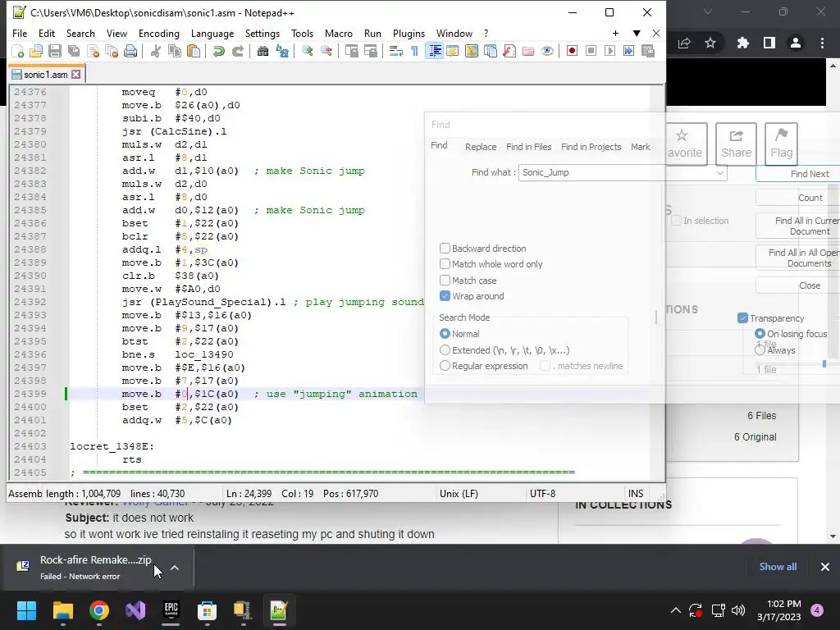Choose Regular expression search mode
This screenshot has width=840, height=630.
(x=445, y=365)
